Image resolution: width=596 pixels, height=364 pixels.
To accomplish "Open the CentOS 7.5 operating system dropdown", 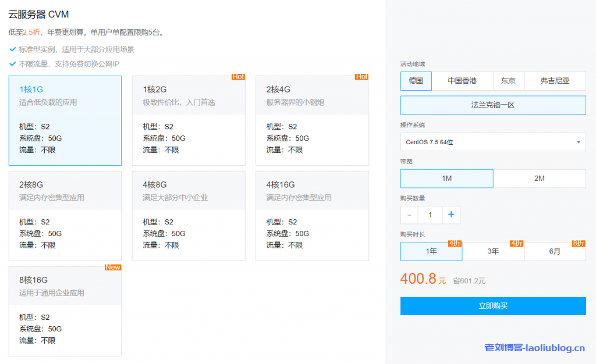I will [492, 142].
